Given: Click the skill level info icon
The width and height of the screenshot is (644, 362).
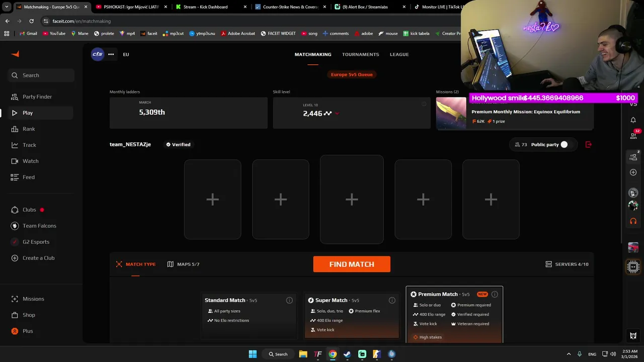Looking at the screenshot, I should (424, 104).
